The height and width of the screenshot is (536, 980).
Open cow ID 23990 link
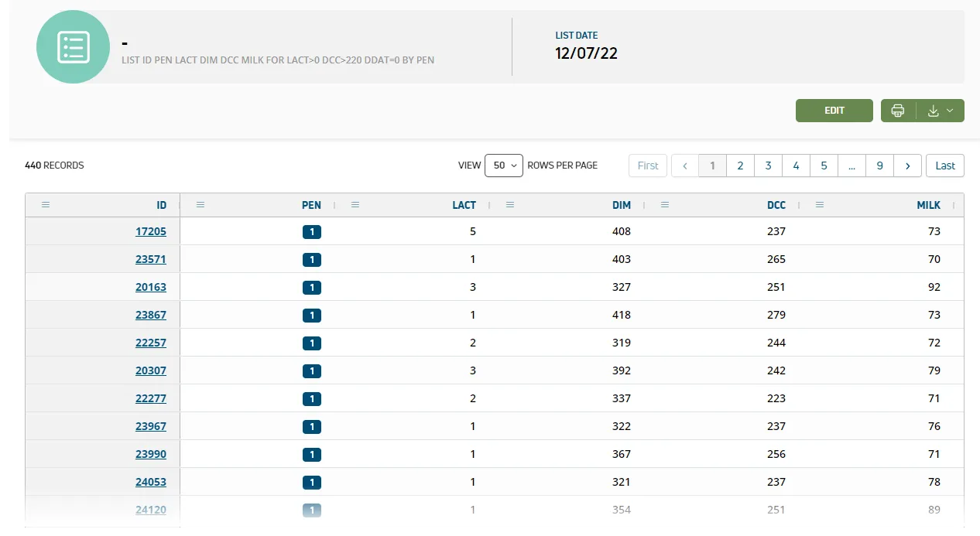(151, 454)
